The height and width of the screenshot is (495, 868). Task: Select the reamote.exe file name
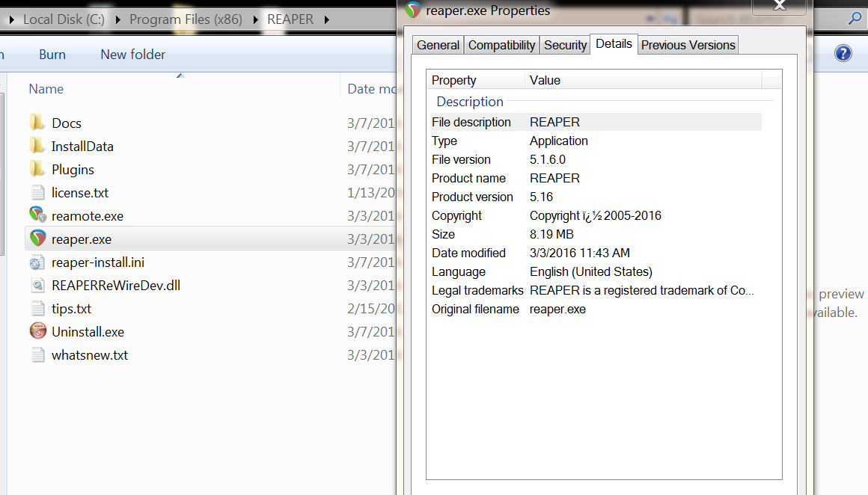click(x=88, y=215)
